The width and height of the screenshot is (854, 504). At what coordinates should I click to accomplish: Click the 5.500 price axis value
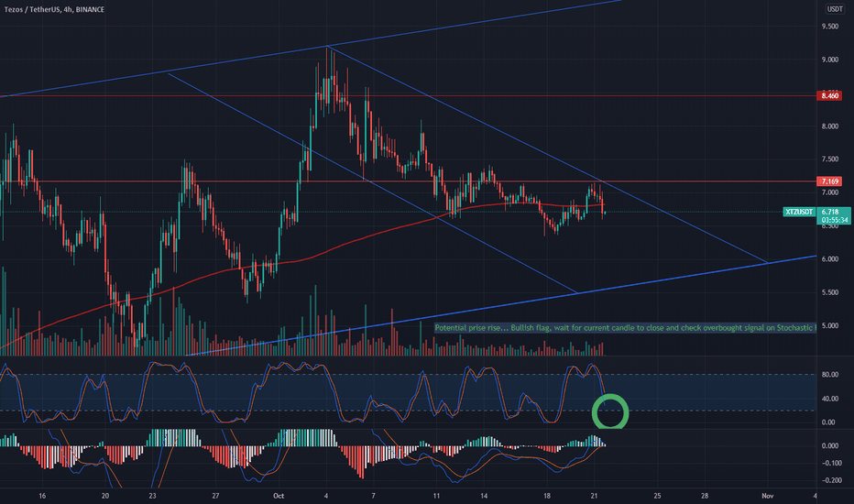829,292
